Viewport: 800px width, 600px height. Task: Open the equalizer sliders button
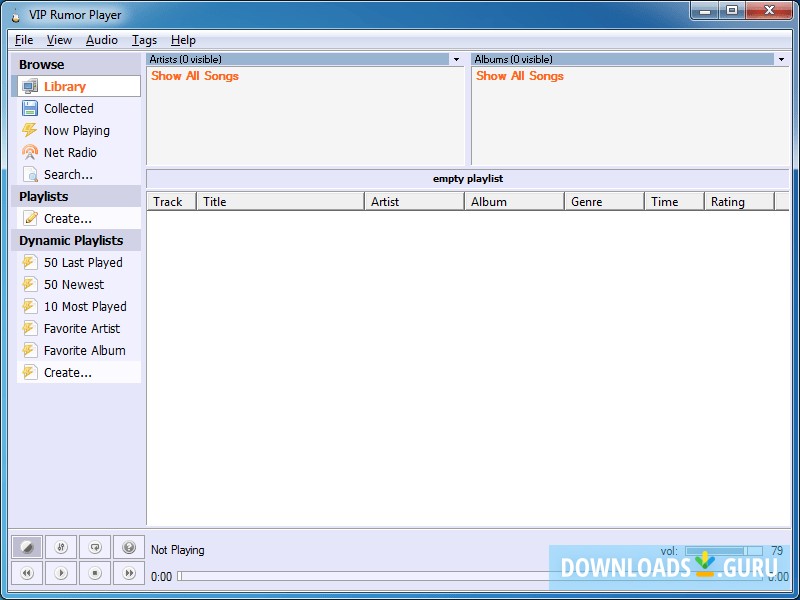tap(61, 547)
